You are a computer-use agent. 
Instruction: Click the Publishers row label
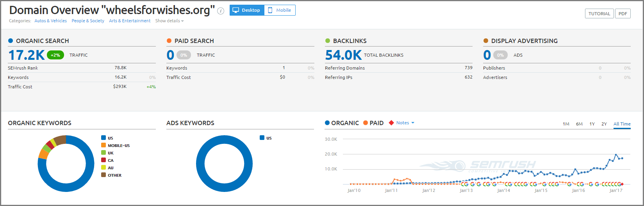[x=494, y=68]
